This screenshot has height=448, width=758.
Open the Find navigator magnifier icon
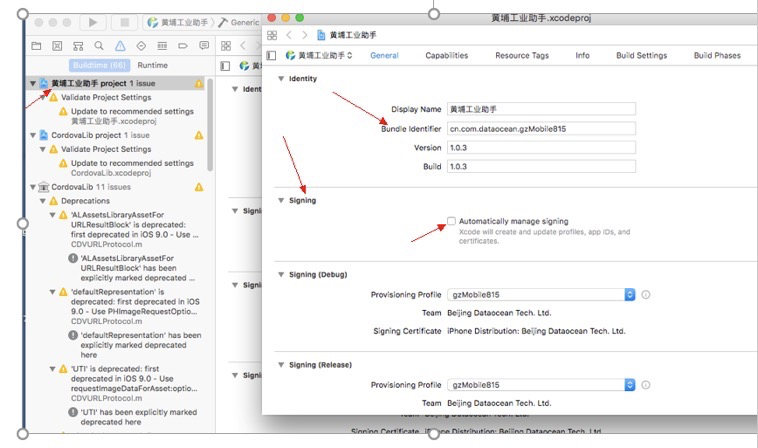tap(99, 46)
